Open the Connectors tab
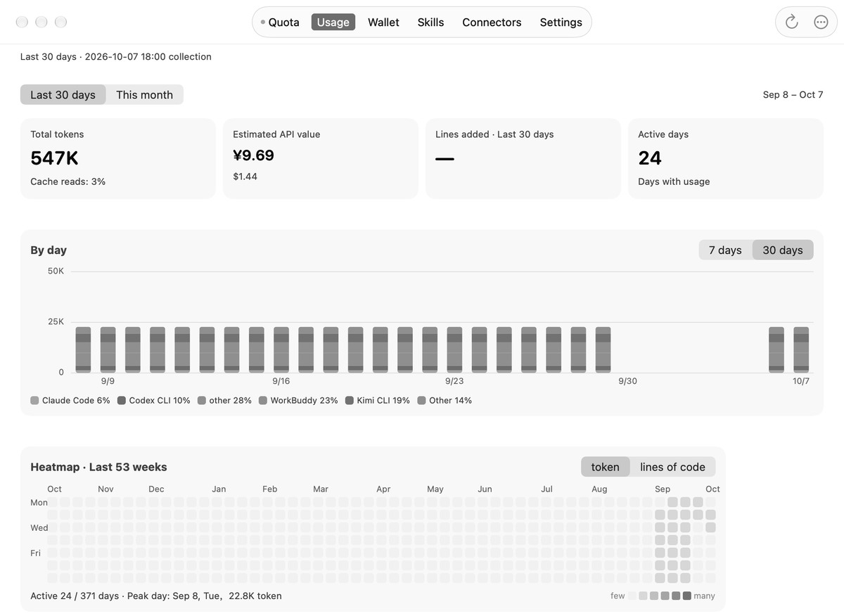Screen dimensions: 844x616 (x=492, y=22)
